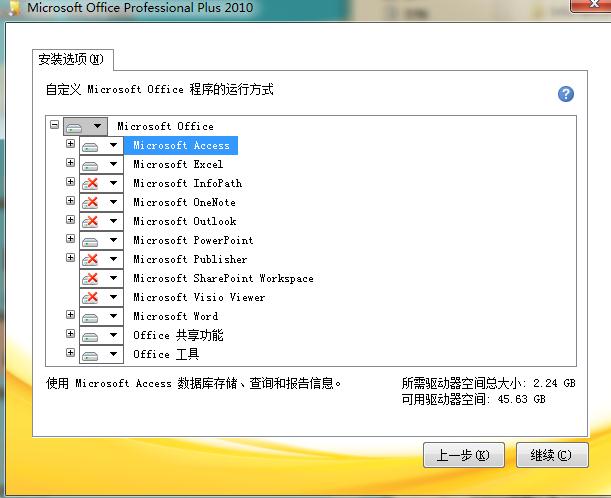Select the 安装选项(N) tab
This screenshot has width=611, height=498.
pos(73,60)
